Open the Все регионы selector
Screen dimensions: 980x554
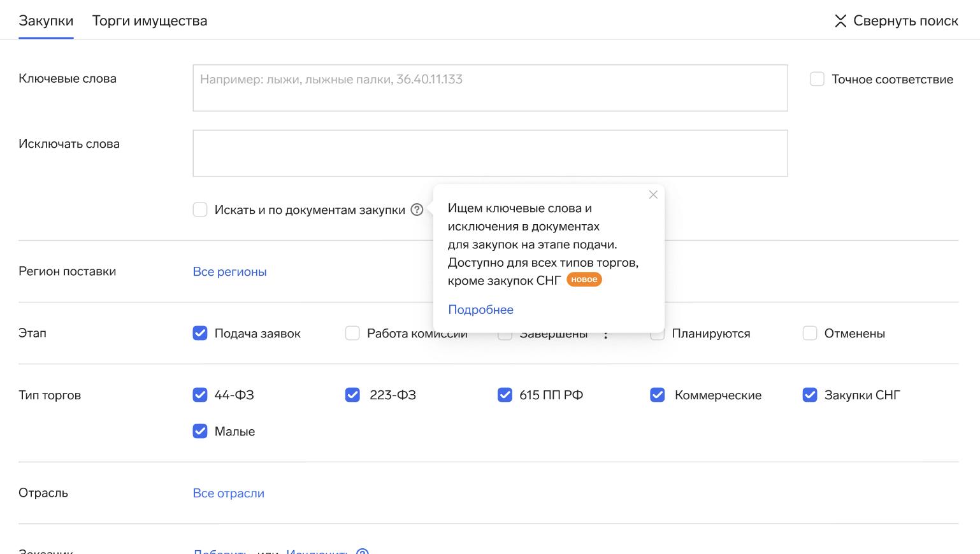229,271
